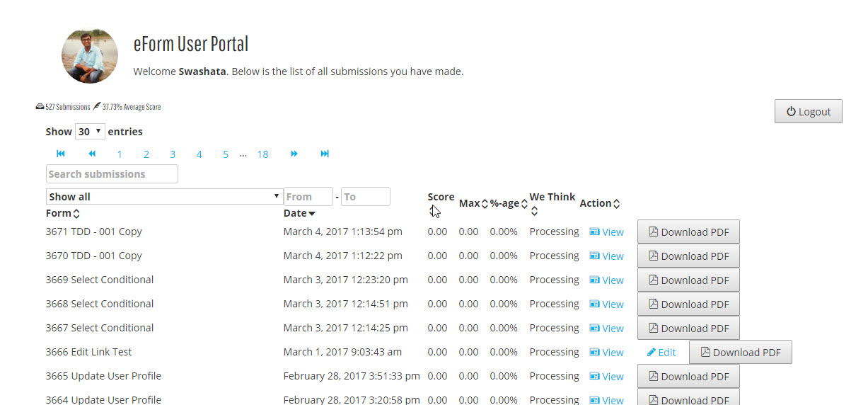Image resolution: width=868 pixels, height=405 pixels.
Task: Expand the Show all form filter dropdown
Action: [164, 196]
